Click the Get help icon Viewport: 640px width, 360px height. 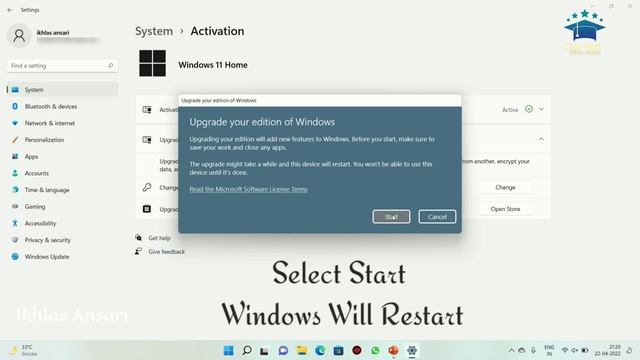(x=139, y=238)
